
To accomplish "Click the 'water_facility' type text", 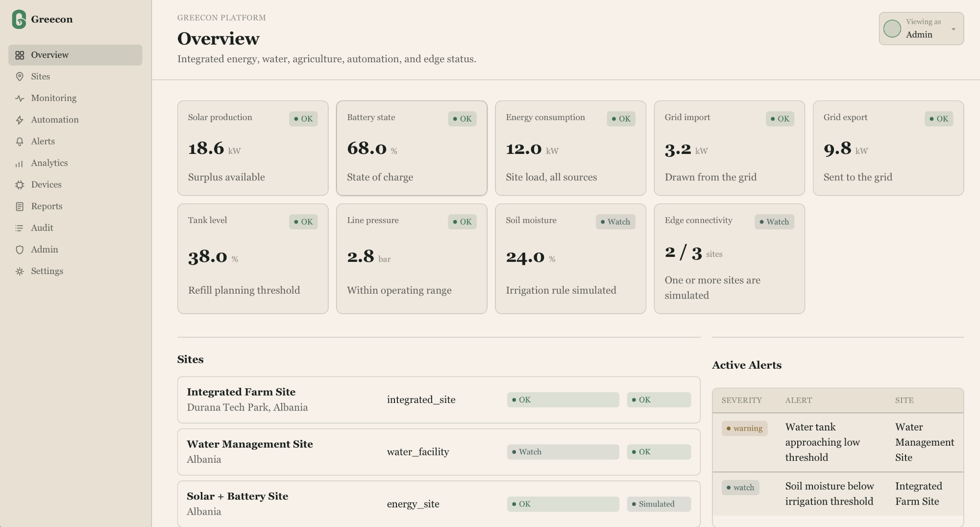I will [418, 452].
